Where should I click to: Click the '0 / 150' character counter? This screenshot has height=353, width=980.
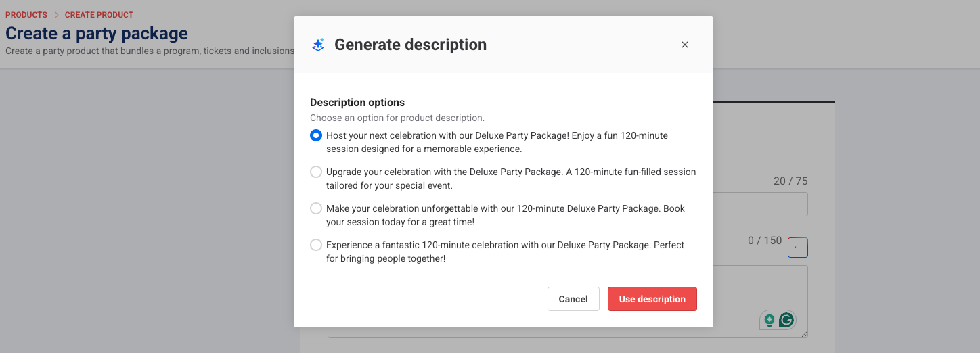click(x=765, y=241)
